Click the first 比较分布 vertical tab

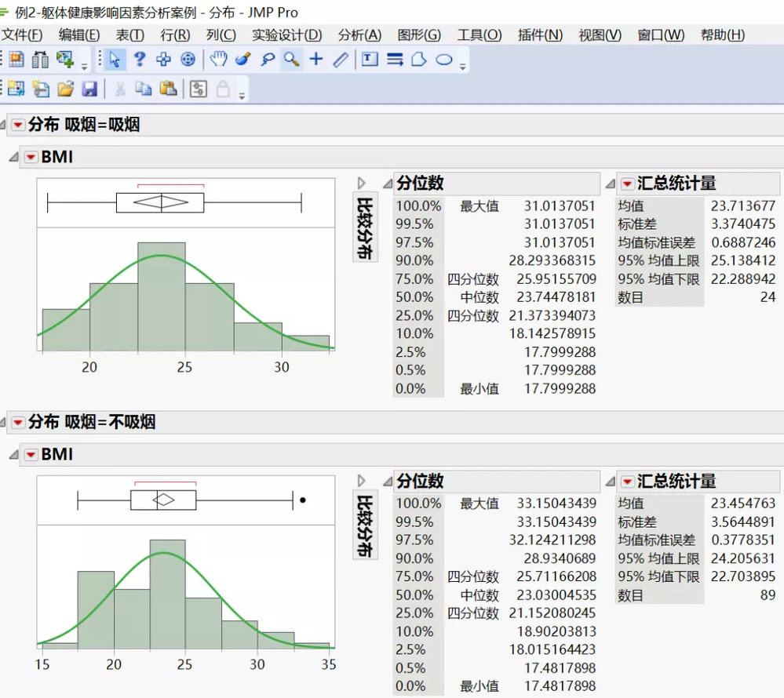tap(365, 228)
